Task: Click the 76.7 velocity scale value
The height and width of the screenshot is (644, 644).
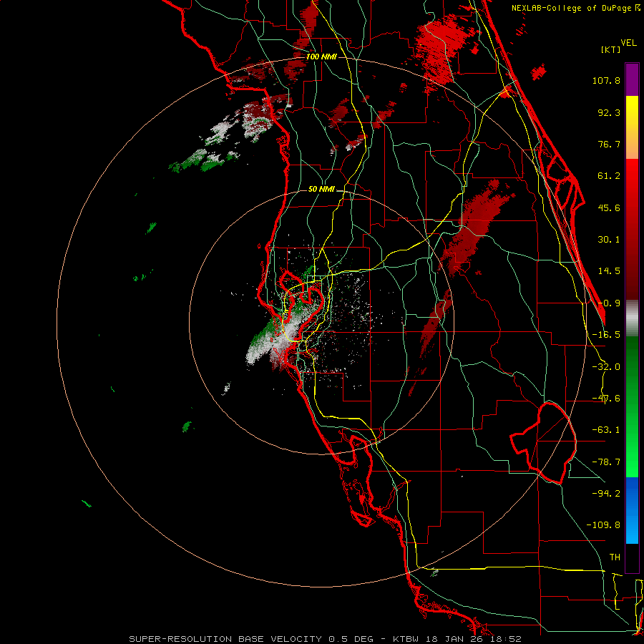Action: pyautogui.click(x=609, y=144)
